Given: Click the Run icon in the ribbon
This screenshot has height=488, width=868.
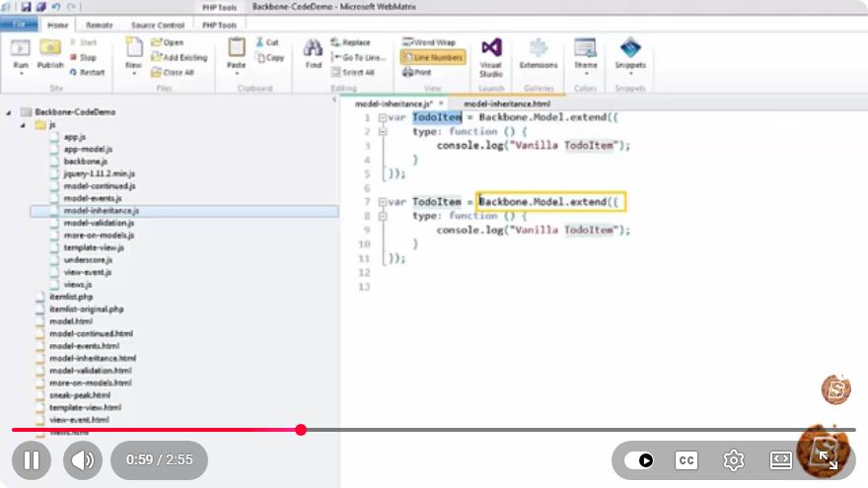Looking at the screenshot, I should [x=21, y=54].
